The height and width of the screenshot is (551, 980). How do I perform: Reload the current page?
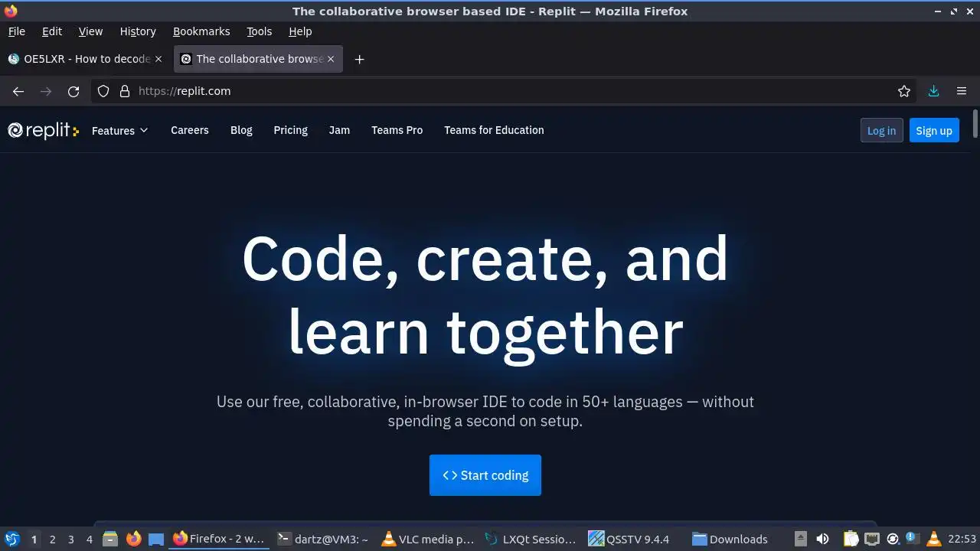tap(73, 91)
